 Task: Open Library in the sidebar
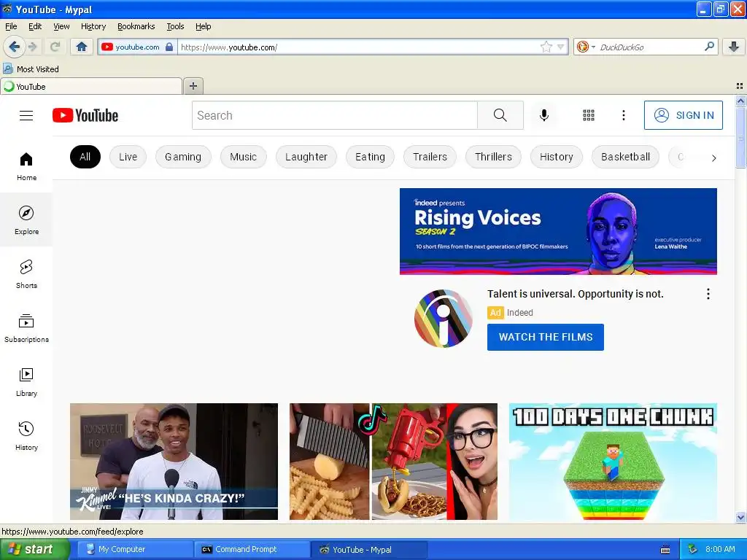click(26, 382)
